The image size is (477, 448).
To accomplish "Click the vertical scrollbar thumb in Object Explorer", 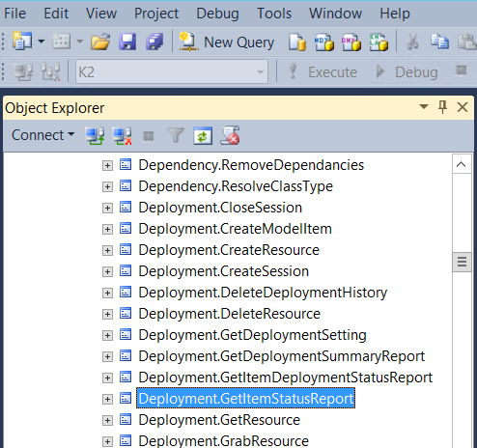I will tap(462, 262).
